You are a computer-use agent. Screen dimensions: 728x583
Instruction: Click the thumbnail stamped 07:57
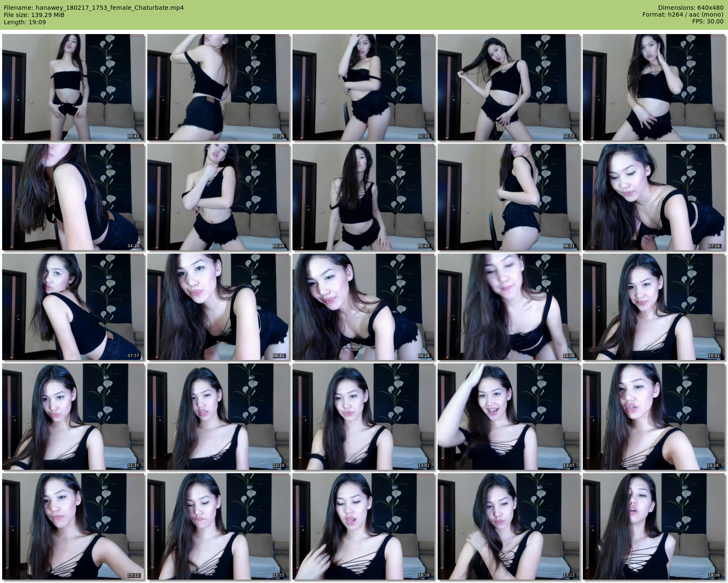point(73,307)
